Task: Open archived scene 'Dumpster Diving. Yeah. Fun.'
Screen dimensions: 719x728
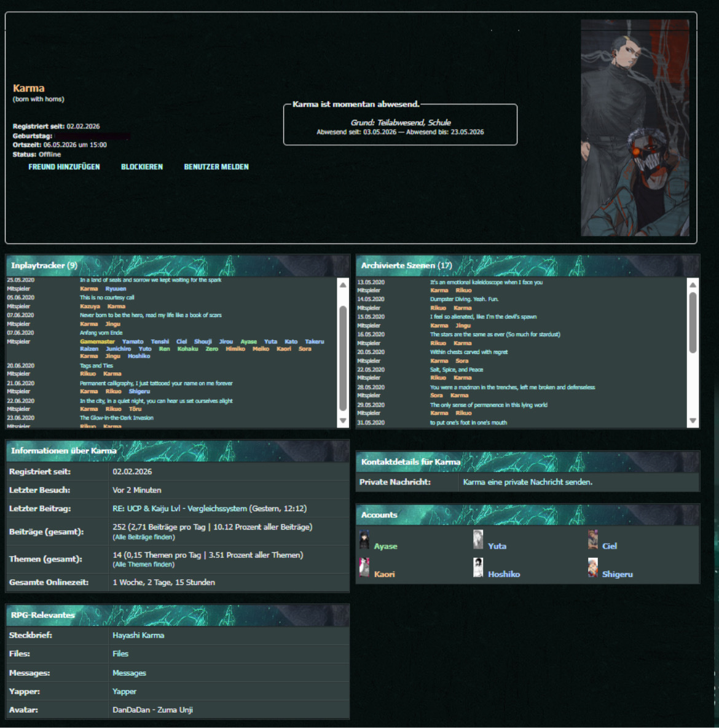Action: (x=464, y=299)
